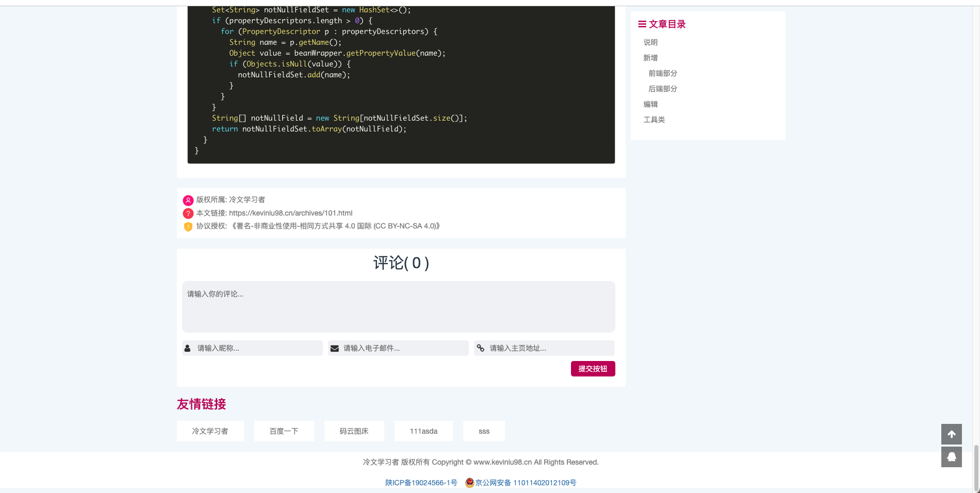Click the 版权所属: 冷文学习者 text
The width and height of the screenshot is (980, 493).
231,200
